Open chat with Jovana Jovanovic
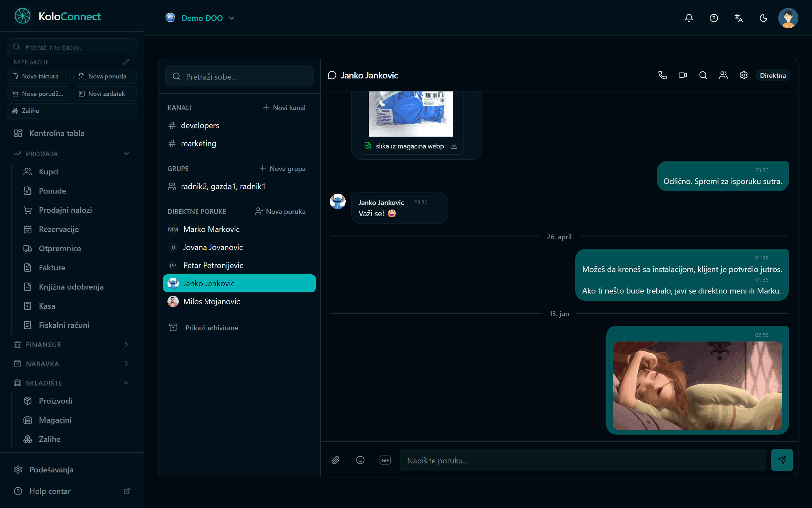Viewport: 812px width, 508px height. (239, 247)
